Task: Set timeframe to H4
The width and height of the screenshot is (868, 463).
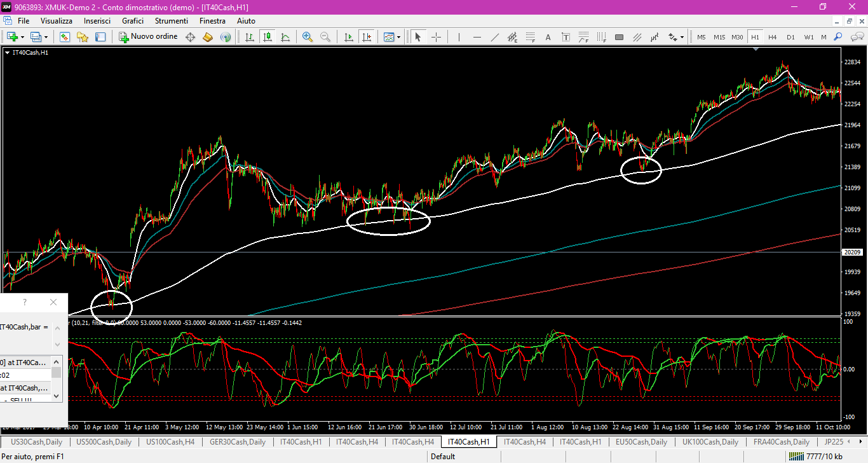Action: 773,37
